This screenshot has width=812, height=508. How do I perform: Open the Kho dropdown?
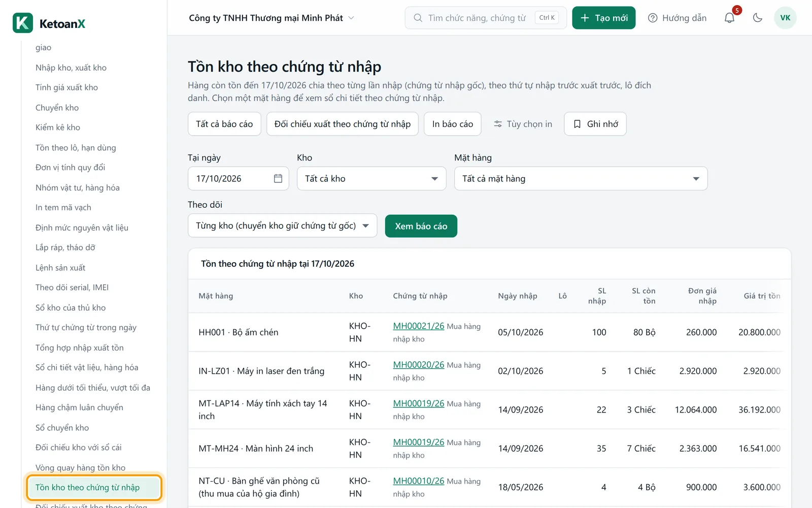tap(371, 178)
